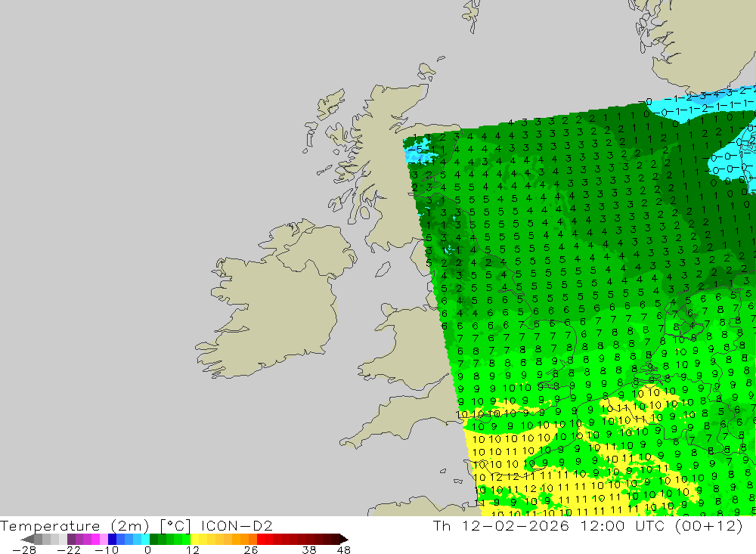Select the purple legend swatch near -22

(x=71, y=539)
